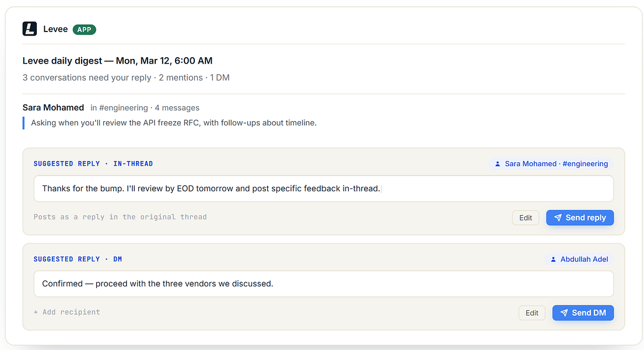Click the 'Thanks for the bump' reply text field
Viewport: 644px width, 350px height.
coord(324,188)
